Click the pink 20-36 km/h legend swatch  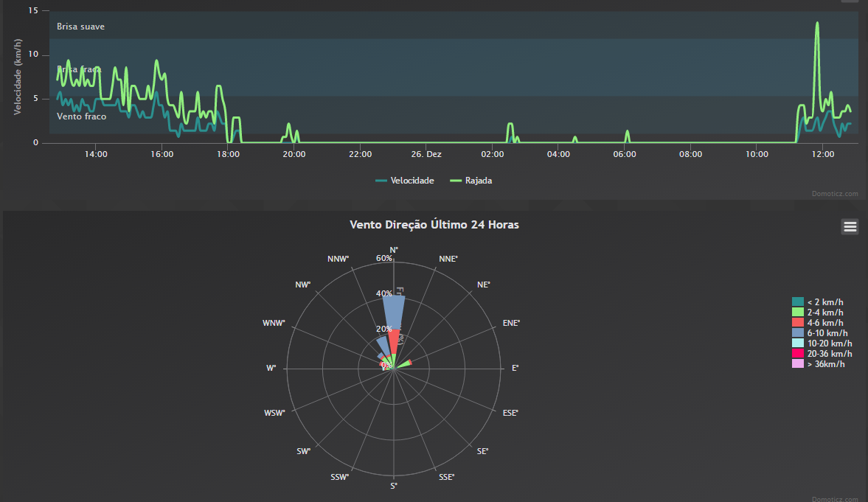coord(797,354)
